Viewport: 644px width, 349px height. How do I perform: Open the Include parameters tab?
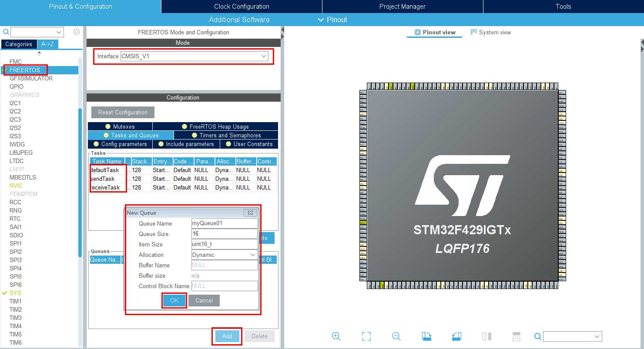tap(186, 144)
